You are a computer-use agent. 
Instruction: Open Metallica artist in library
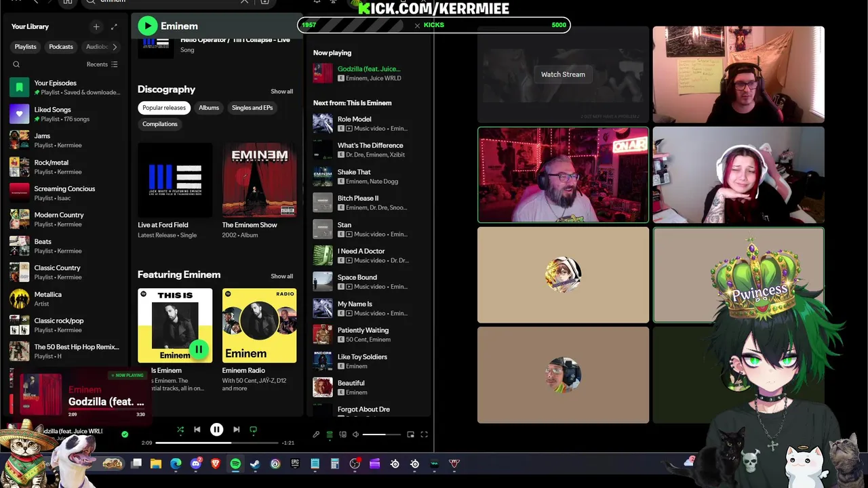(66, 299)
